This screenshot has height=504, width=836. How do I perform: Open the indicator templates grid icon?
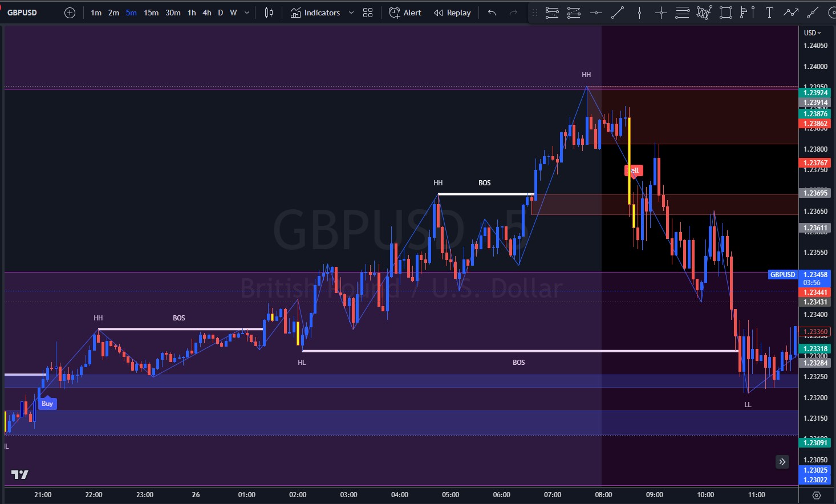368,13
